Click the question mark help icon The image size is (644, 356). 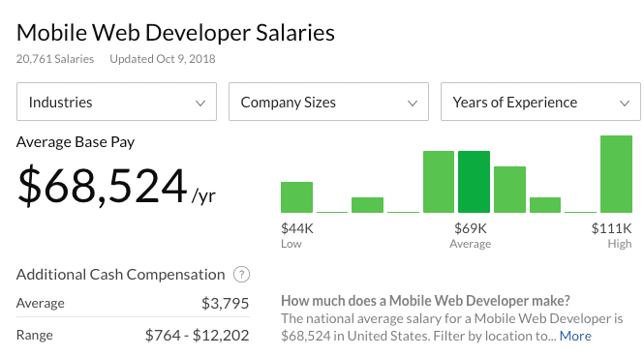click(x=241, y=275)
